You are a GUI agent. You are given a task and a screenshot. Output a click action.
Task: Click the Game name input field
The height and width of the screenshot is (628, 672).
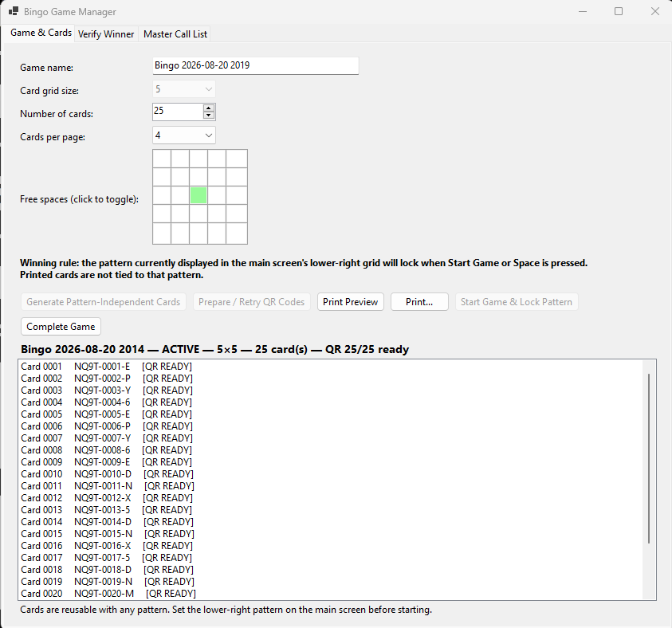tap(255, 65)
